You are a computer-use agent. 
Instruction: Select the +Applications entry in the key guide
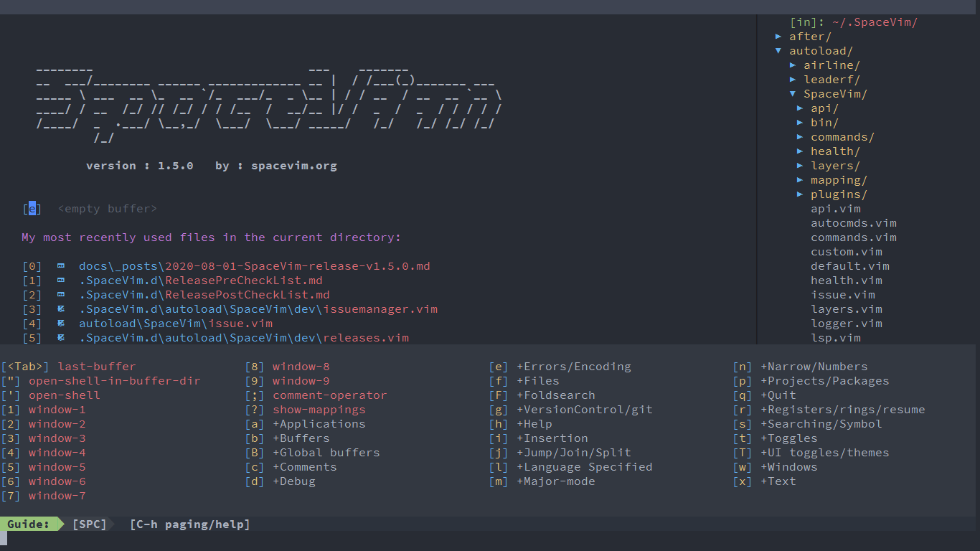pos(319,423)
